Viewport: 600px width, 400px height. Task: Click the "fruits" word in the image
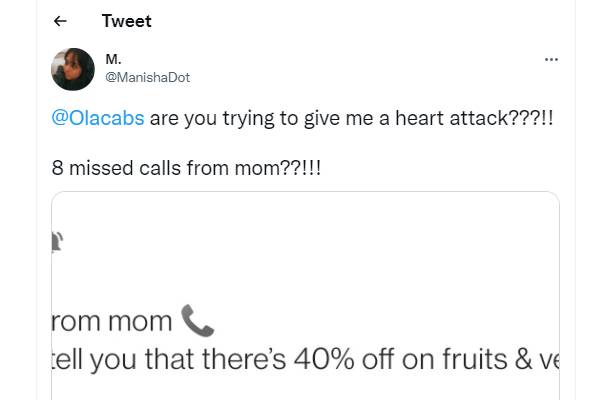pos(471,360)
